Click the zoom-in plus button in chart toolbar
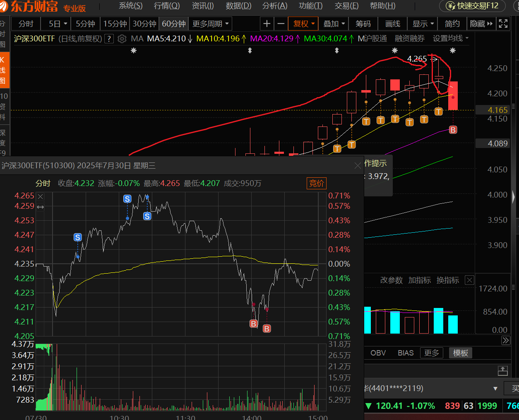The width and height of the screenshot is (519, 420). tap(267, 24)
